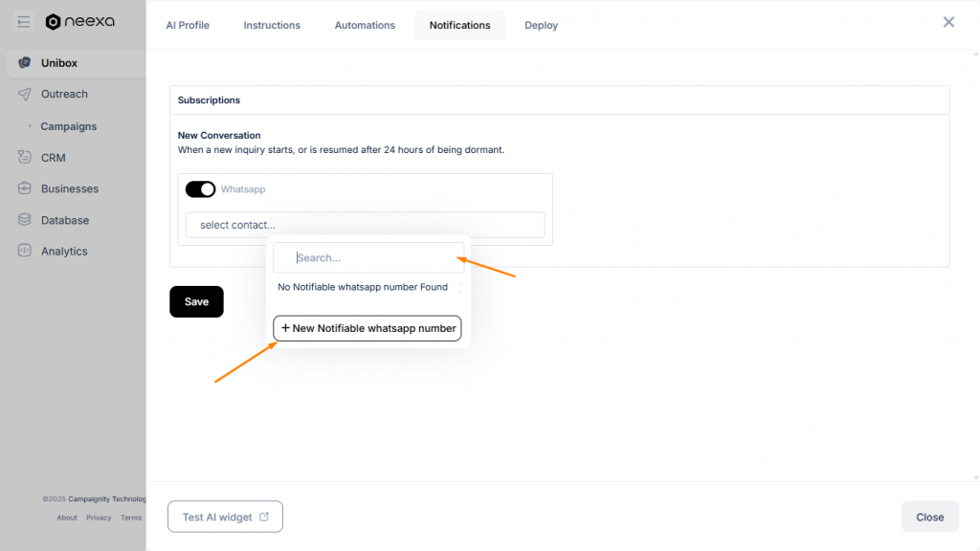This screenshot has height=551, width=980.
Task: Switch to the AI Profile tab
Action: tap(188, 25)
